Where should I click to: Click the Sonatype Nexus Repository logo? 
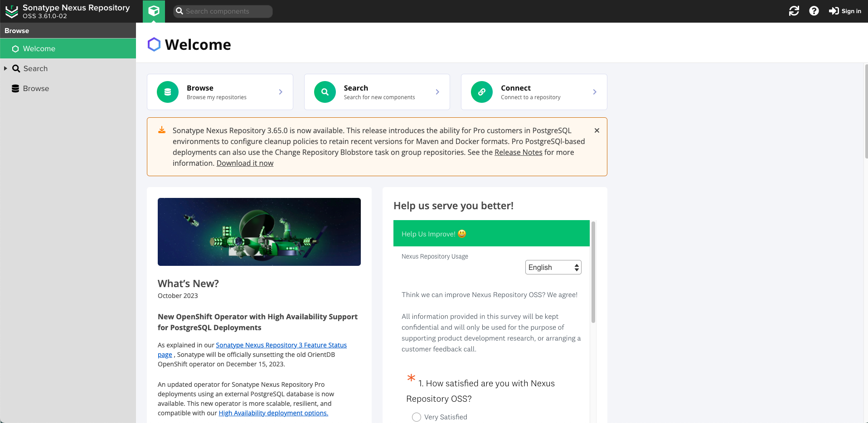[x=11, y=11]
